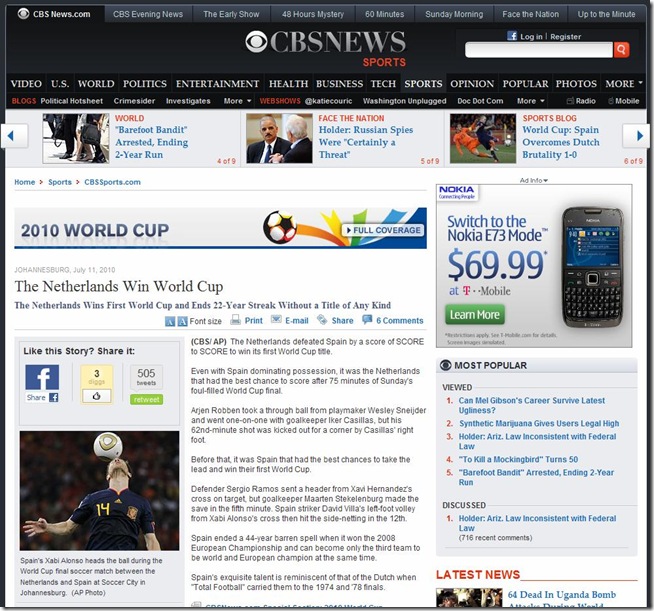Click the Home breadcrumb link
Screen dimensions: 654x611
[x=25, y=182]
